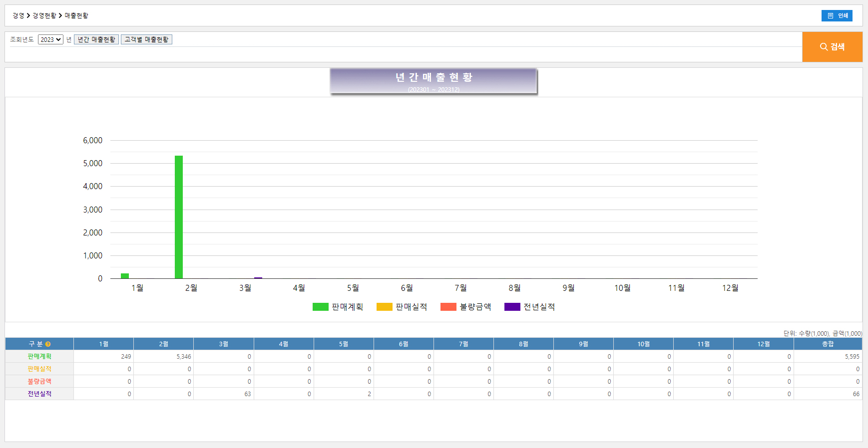Image resolution: width=868 pixels, height=448 pixels.
Task: Click the 경영현황 breadcrumb link
Action: click(44, 16)
